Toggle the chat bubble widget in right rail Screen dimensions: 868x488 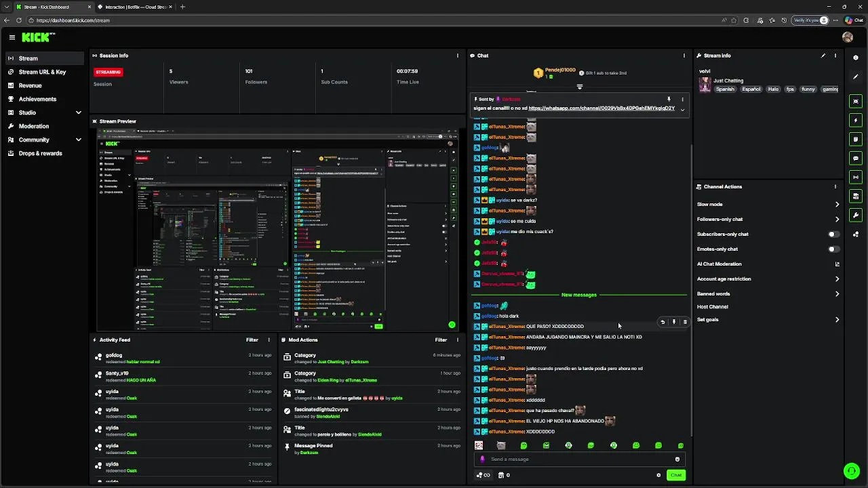coord(856,158)
